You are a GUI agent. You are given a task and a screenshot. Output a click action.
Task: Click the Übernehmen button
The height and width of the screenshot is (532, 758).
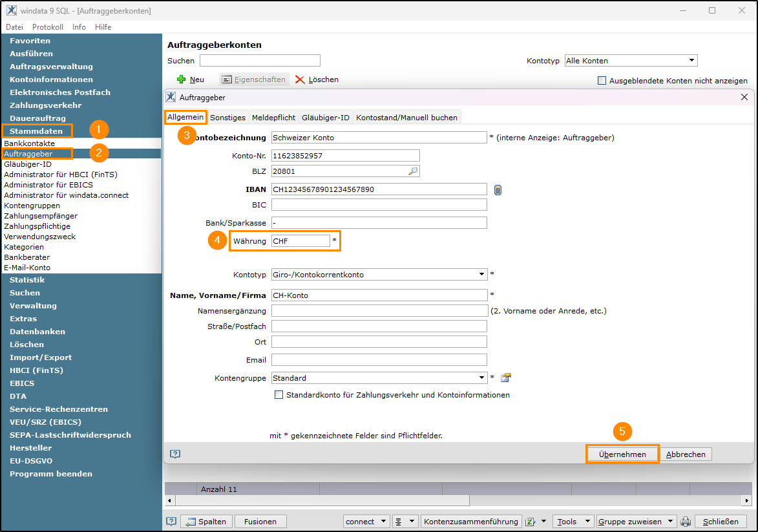coord(622,454)
